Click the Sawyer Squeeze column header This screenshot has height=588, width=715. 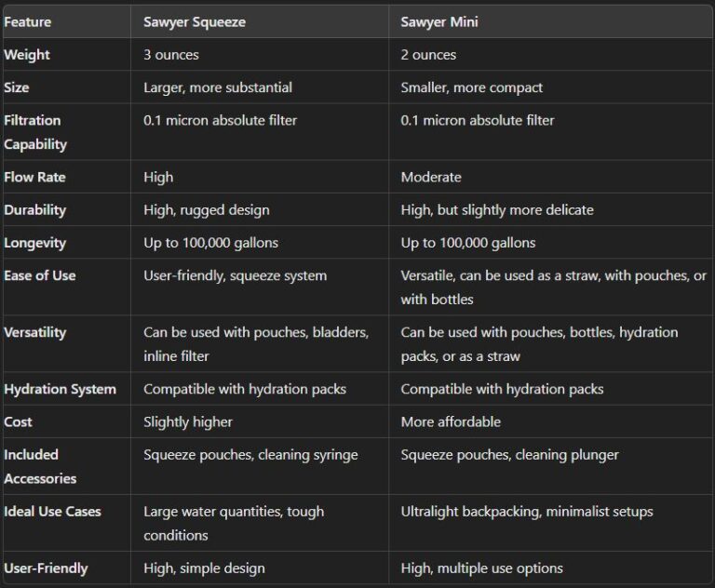tap(194, 21)
